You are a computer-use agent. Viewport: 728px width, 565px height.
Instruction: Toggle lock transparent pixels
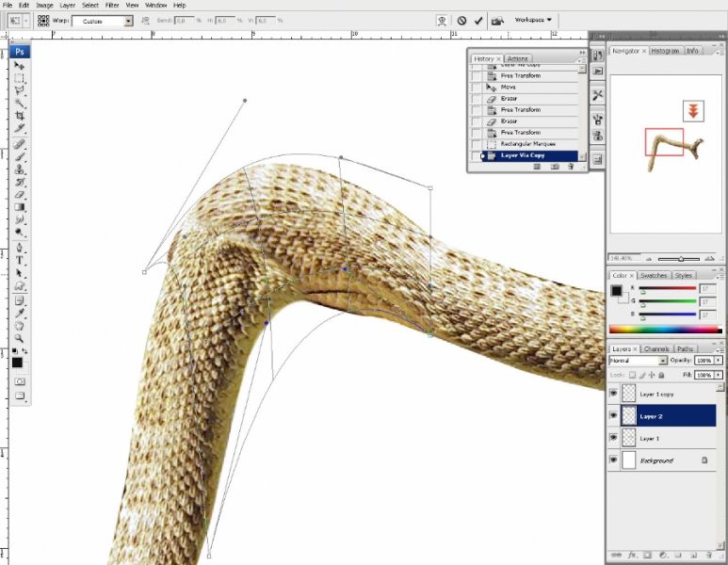coord(632,375)
